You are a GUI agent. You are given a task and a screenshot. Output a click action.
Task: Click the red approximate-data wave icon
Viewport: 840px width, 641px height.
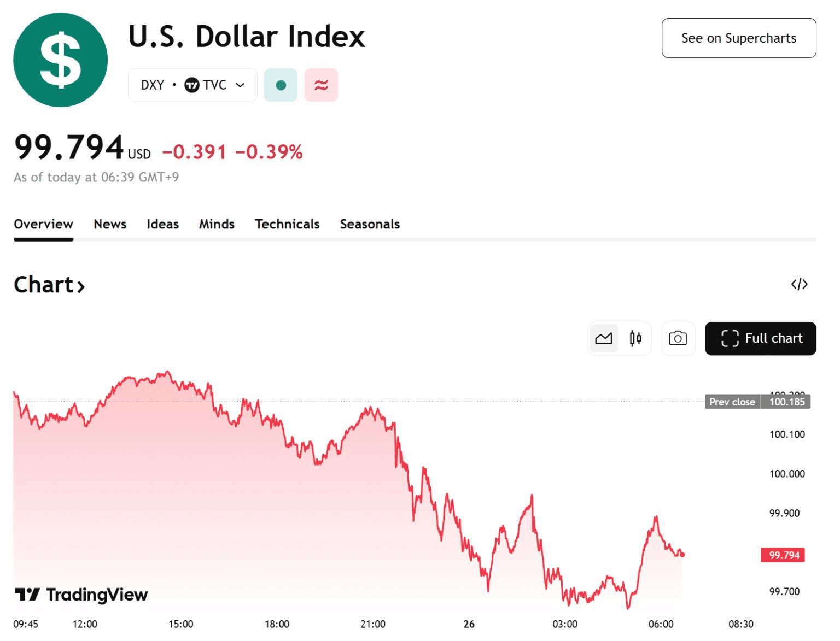pyautogui.click(x=321, y=85)
